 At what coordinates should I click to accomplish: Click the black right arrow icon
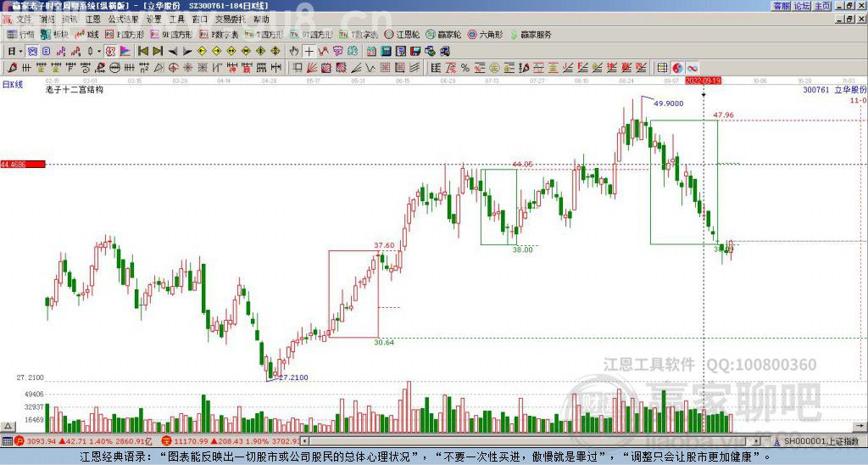[x=187, y=52]
